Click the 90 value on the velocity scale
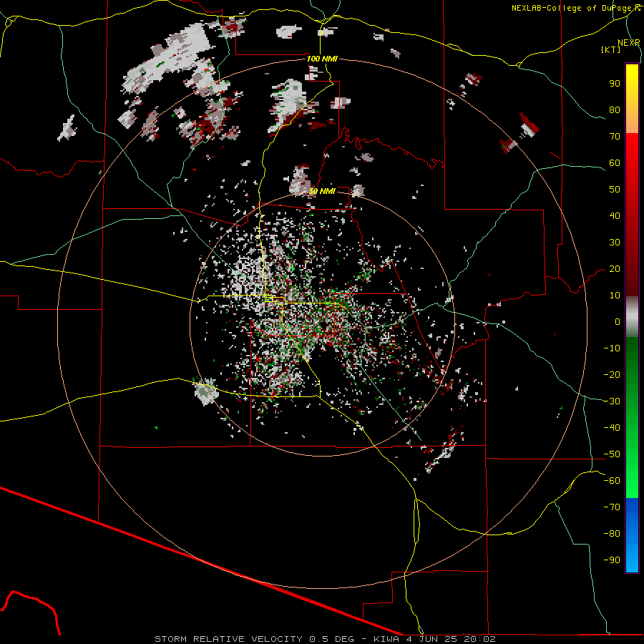Screen dimensions: 644x644 coord(615,84)
